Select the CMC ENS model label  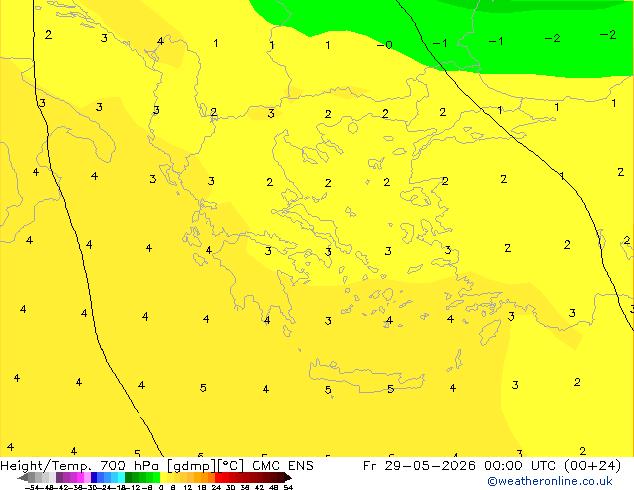(283, 466)
